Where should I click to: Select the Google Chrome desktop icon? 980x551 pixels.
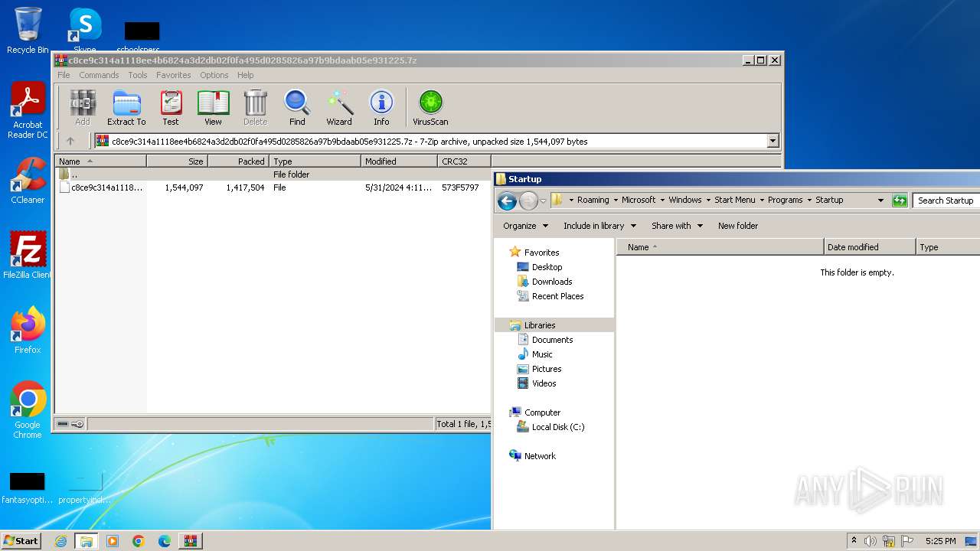tap(28, 410)
